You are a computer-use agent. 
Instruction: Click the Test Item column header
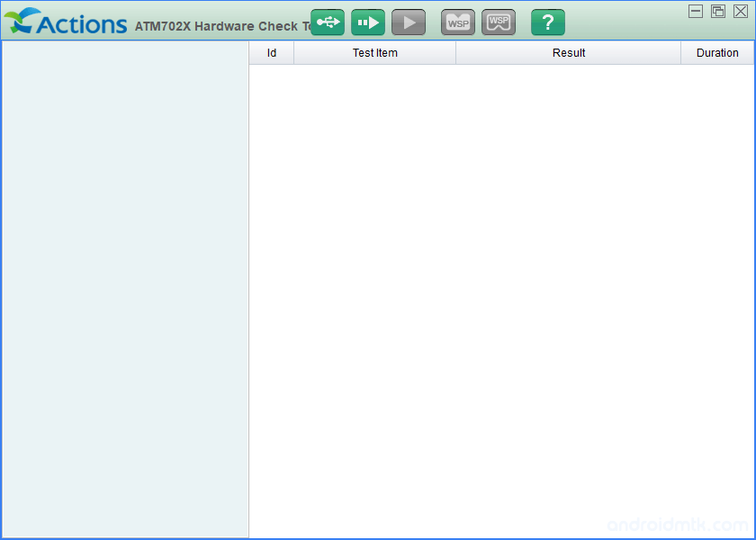pos(374,53)
